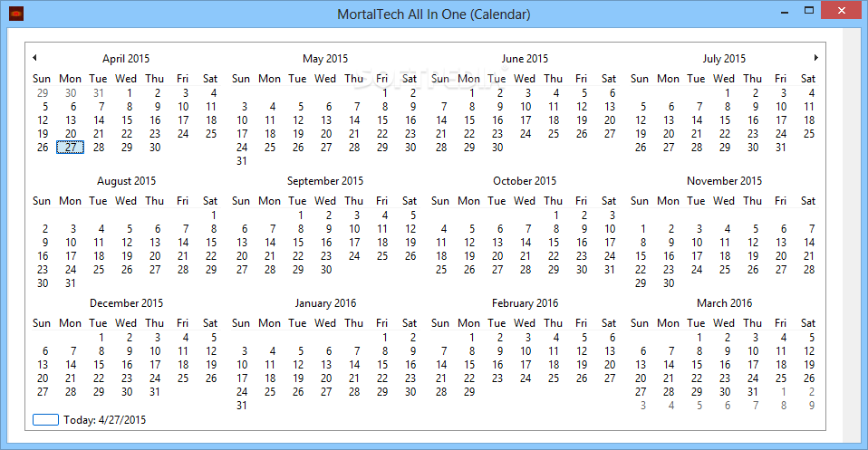Screen dimensions: 868x450
Task: Open the March 2016 month title
Action: click(x=724, y=303)
